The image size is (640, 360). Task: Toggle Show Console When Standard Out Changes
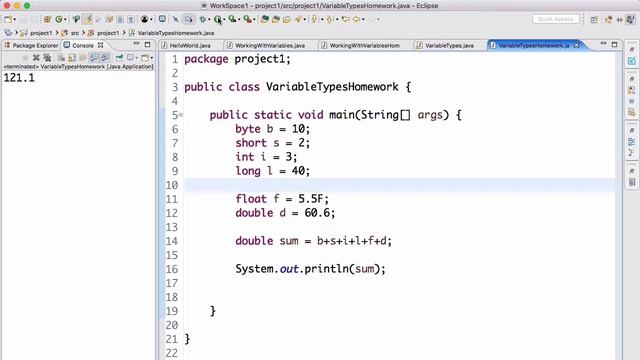coord(94,58)
